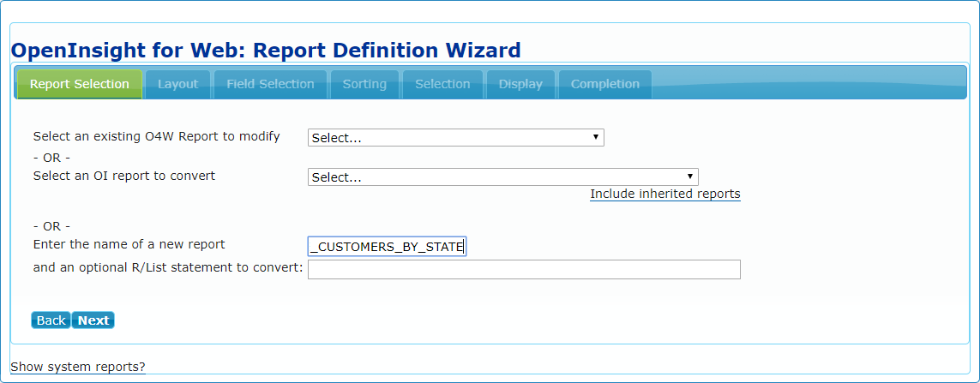Go to the Field Selection tab
This screenshot has width=980, height=383.
pyautogui.click(x=271, y=84)
